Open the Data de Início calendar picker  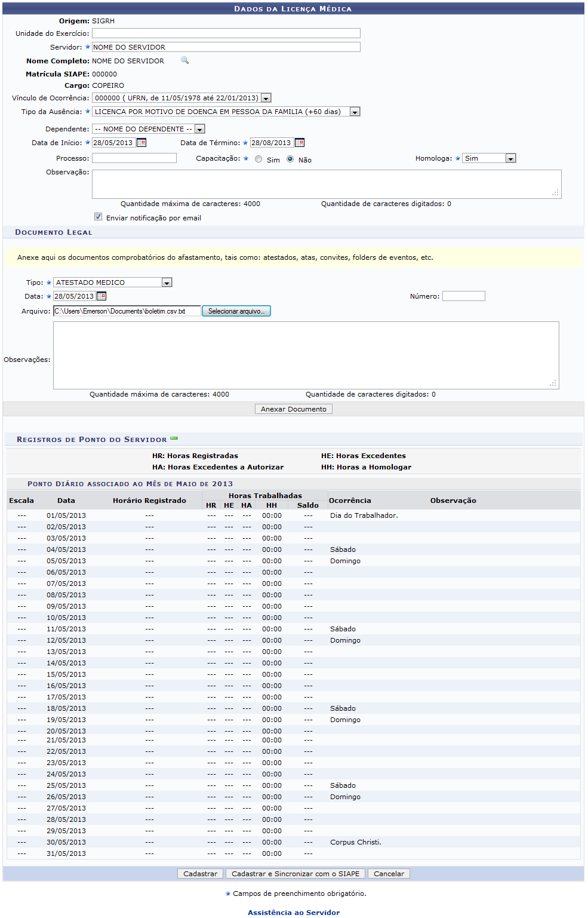tap(141, 143)
